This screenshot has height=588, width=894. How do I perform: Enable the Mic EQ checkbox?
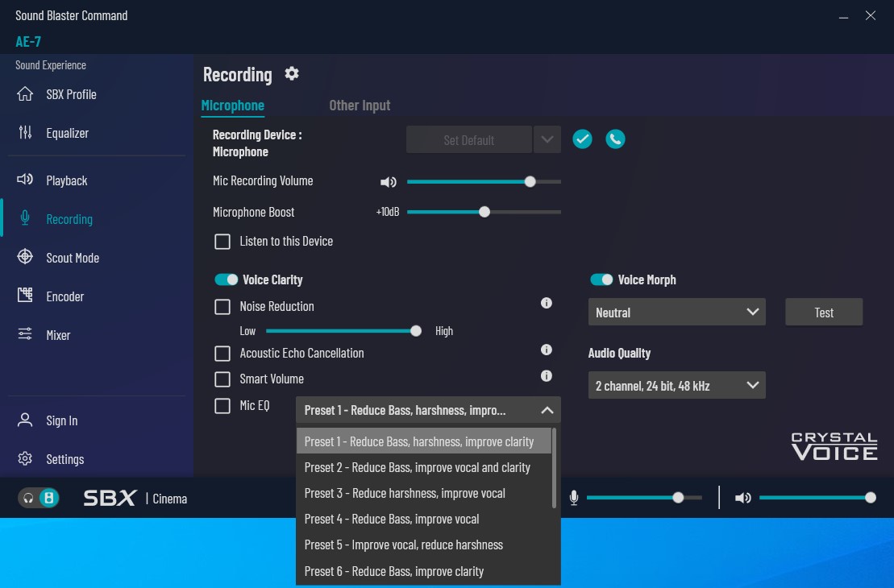click(222, 406)
